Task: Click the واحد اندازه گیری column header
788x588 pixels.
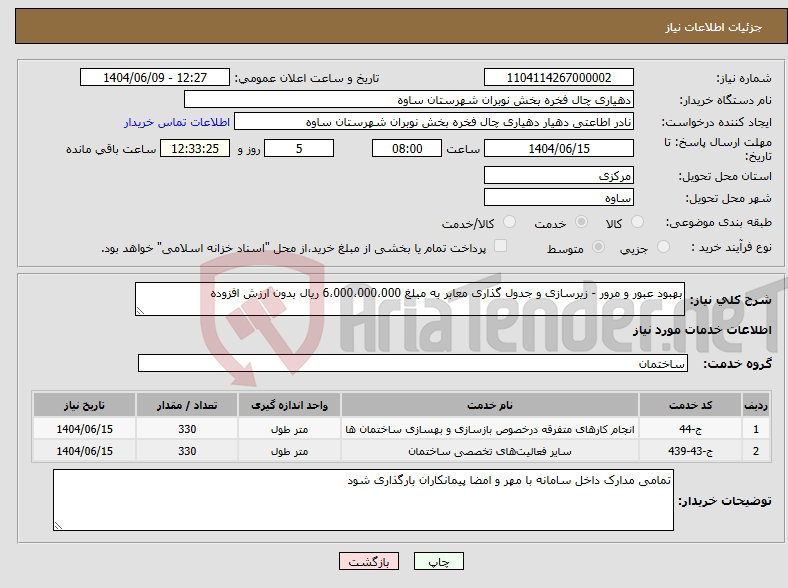Action: [289, 405]
